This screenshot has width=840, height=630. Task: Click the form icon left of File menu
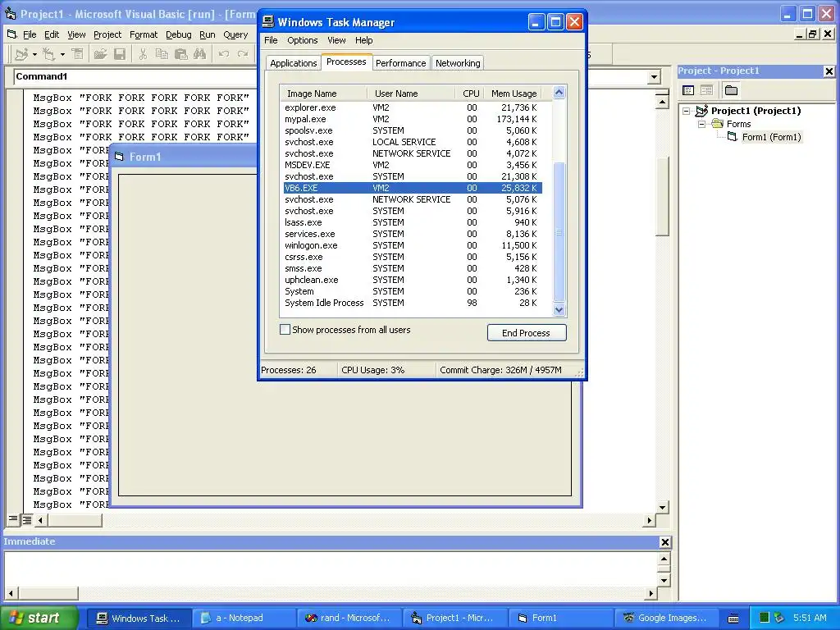[11, 34]
